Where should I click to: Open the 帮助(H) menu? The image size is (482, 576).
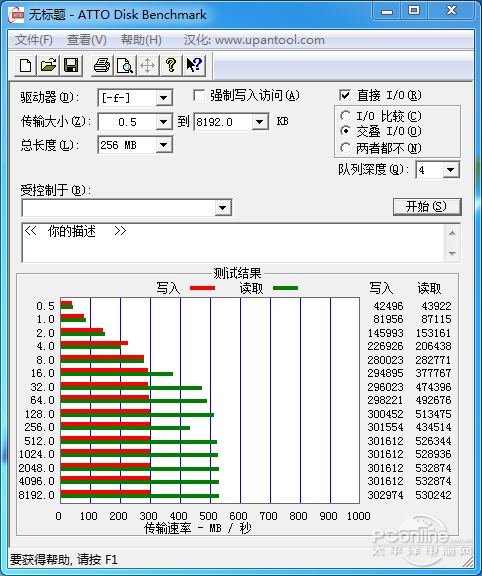141,40
